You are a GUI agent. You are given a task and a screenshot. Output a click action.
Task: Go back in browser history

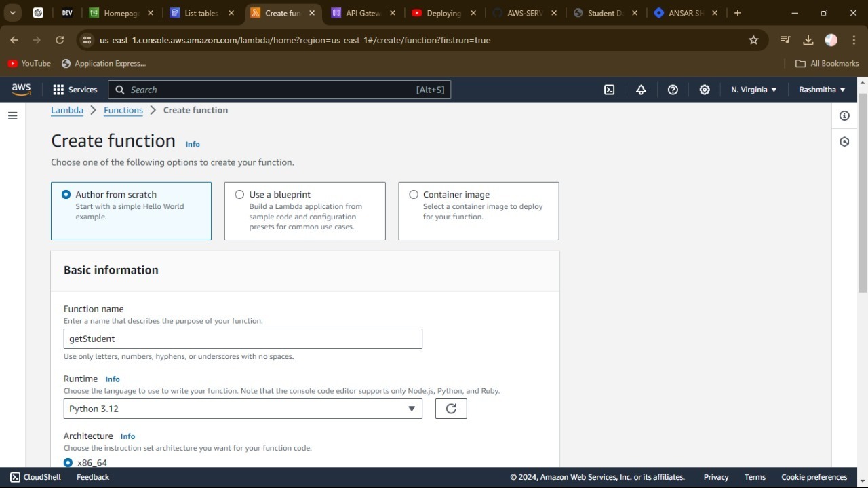tap(14, 40)
